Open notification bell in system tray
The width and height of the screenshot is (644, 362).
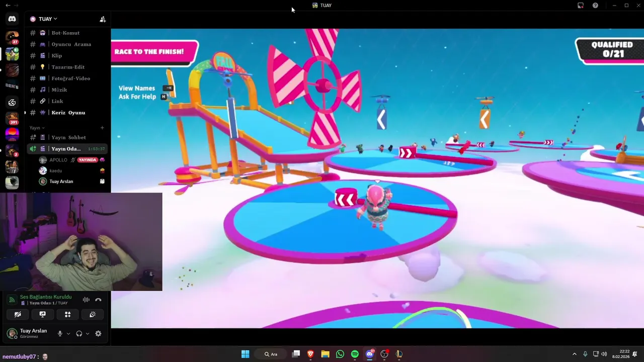pyautogui.click(x=635, y=354)
